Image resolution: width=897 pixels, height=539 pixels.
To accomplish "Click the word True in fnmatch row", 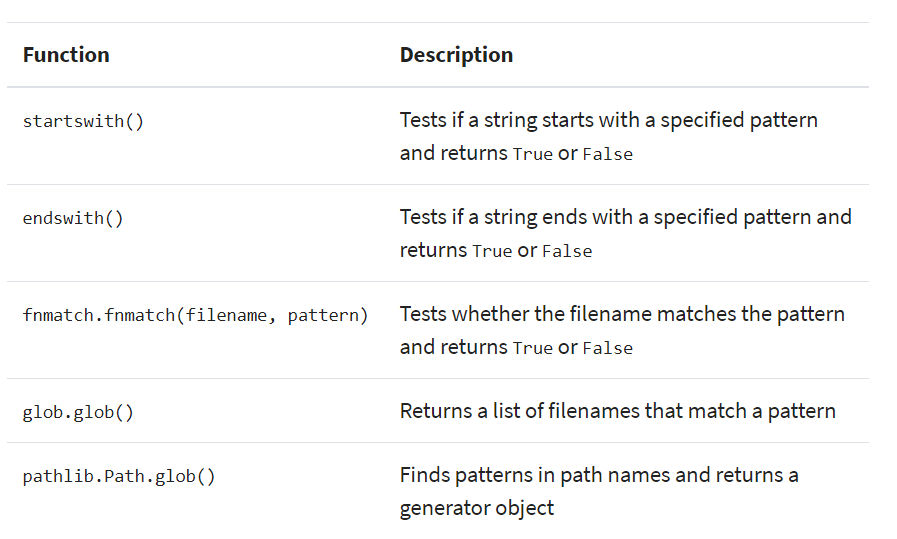I will pos(532,349).
